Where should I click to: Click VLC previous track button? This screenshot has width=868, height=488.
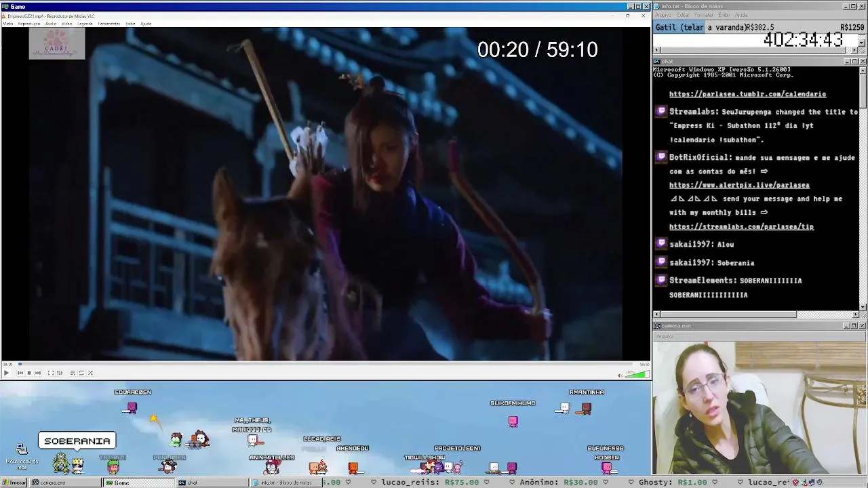click(20, 373)
